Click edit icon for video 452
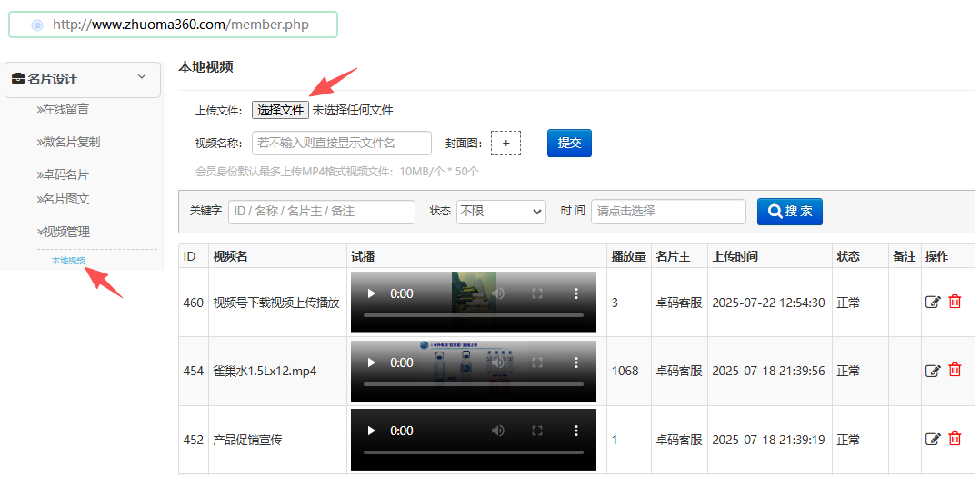The image size is (980, 486). (932, 440)
